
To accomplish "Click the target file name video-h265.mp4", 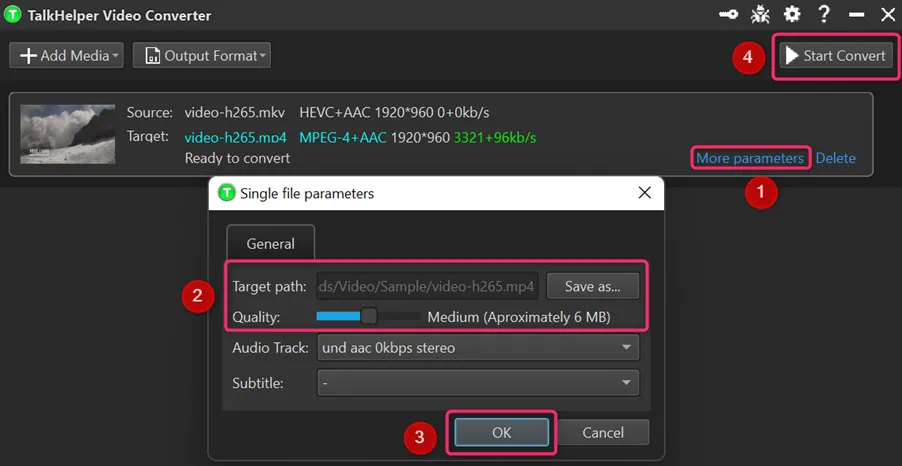I will click(235, 137).
